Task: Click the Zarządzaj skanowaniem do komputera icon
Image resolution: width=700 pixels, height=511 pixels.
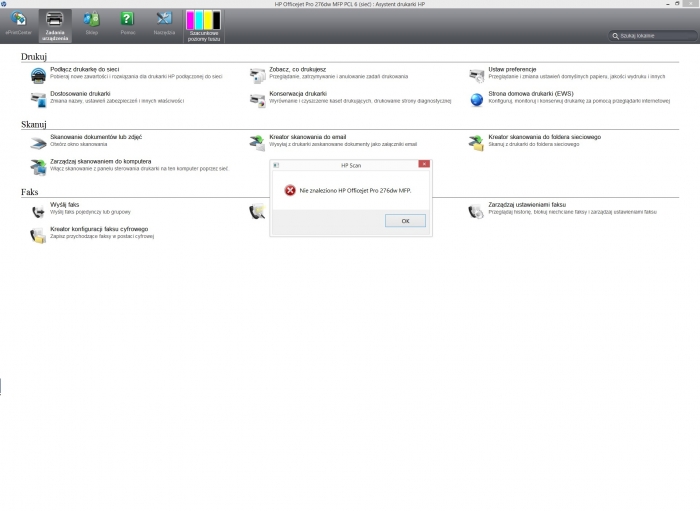Action: 38,167
